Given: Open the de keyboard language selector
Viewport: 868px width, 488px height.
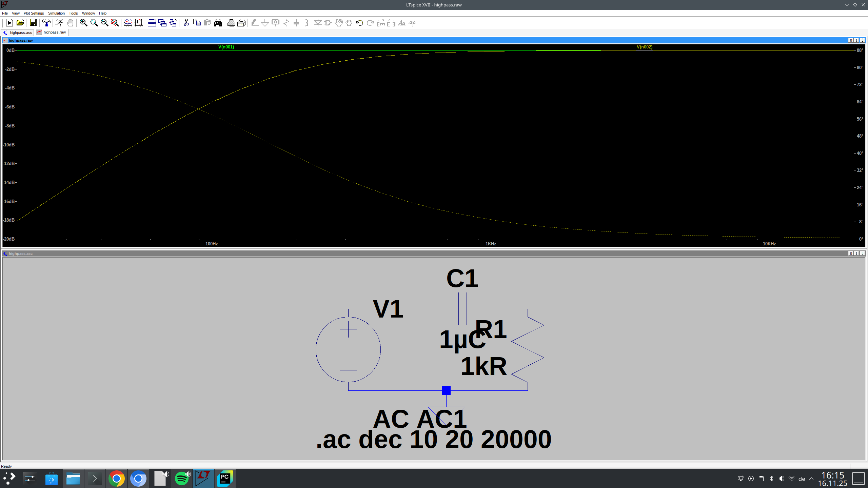Looking at the screenshot, I should (x=801, y=479).
